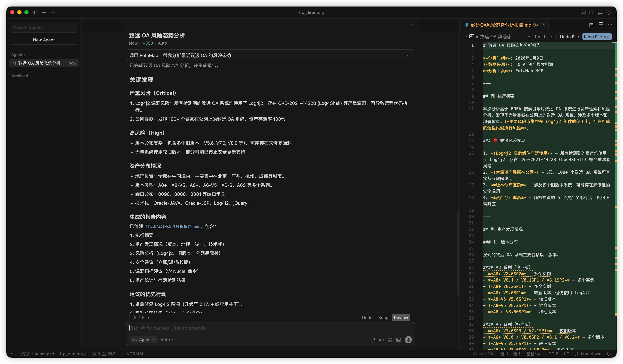Click the revert message arrow icon

pos(408,55)
